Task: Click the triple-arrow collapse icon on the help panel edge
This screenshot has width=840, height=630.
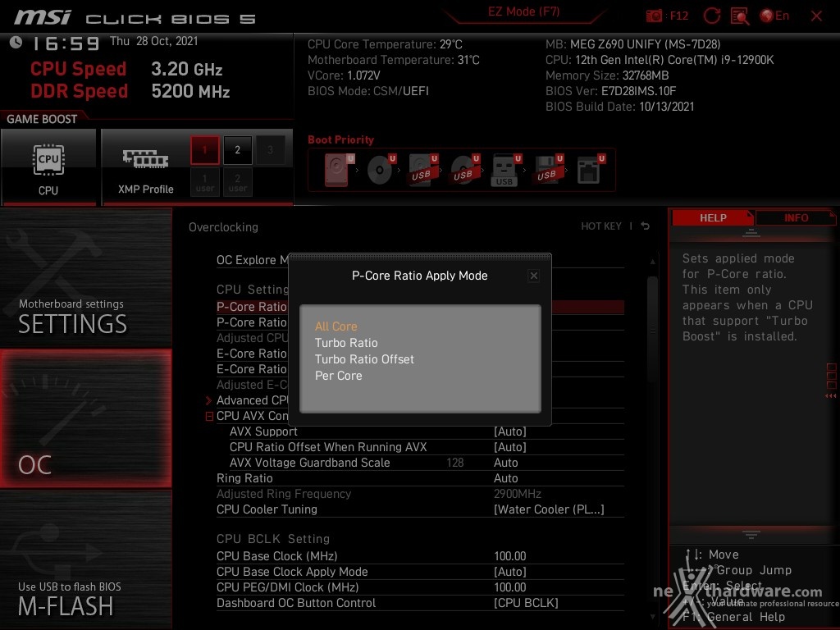Action: tap(831, 396)
